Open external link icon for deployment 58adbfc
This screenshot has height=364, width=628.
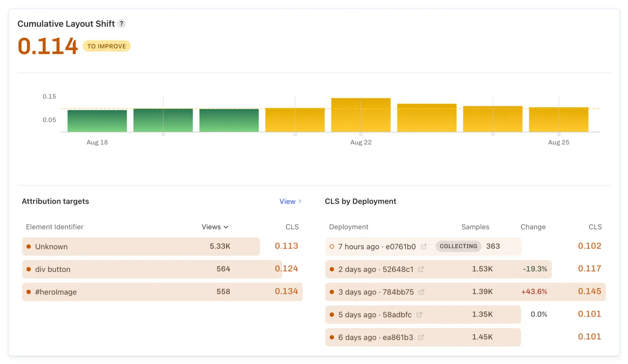click(419, 315)
